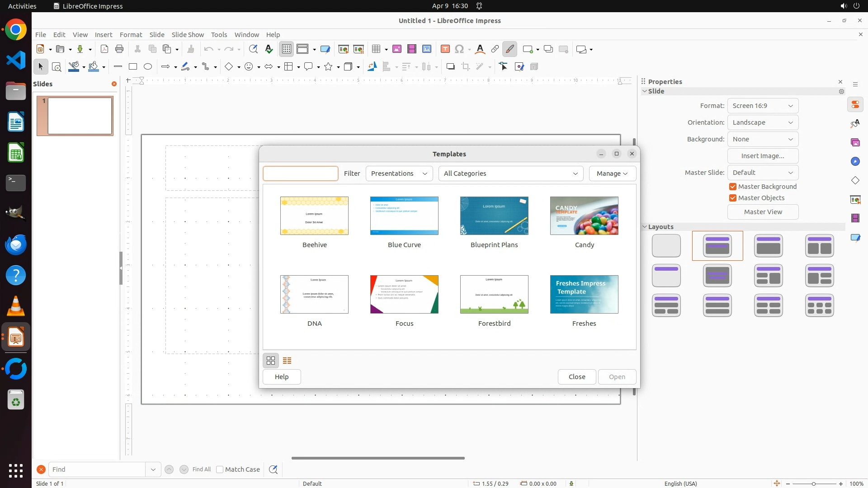This screenshot has height=488, width=868.
Task: Uncheck the Master Background checkbox
Action: (733, 187)
